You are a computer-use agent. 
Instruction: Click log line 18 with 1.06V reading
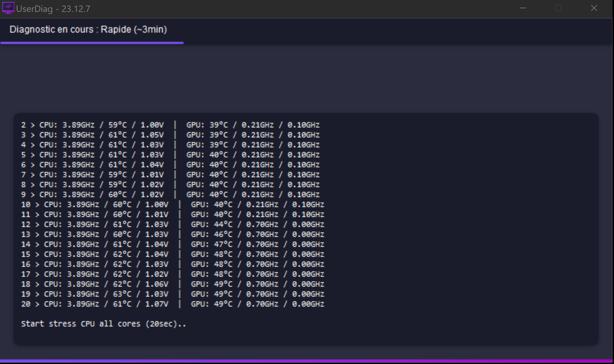[172, 284]
